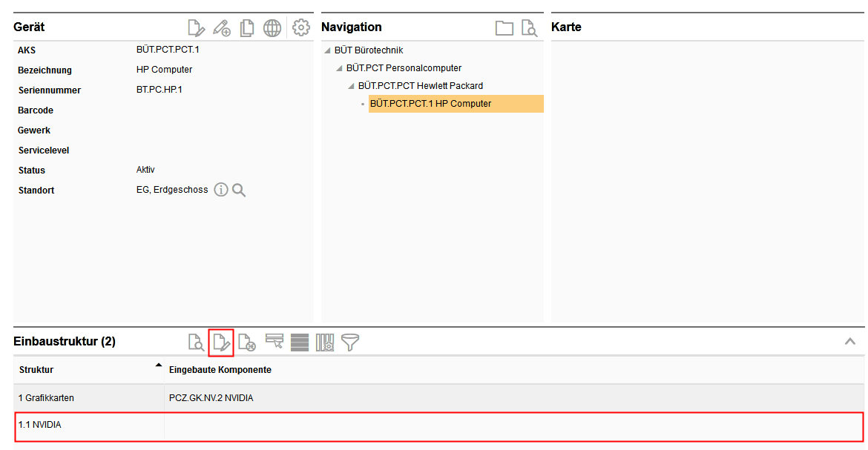Click the globe icon in Gerät header
This screenshot has width=868, height=450.
272,28
